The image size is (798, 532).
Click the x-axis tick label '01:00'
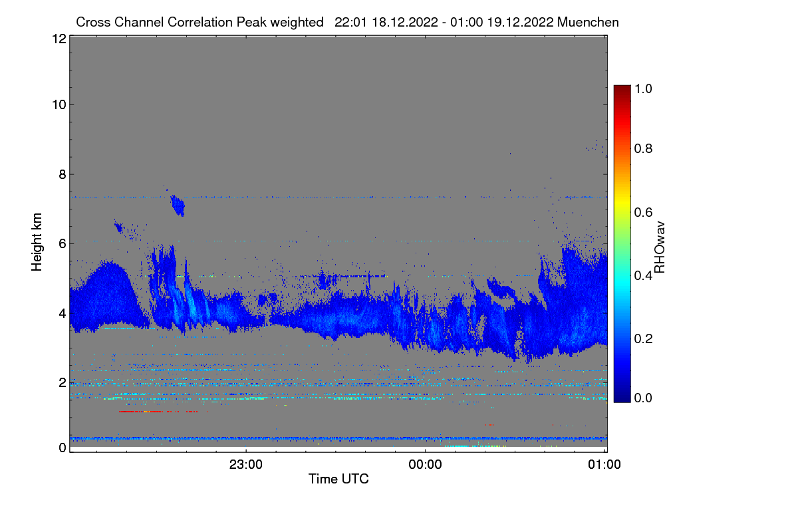[x=604, y=465]
